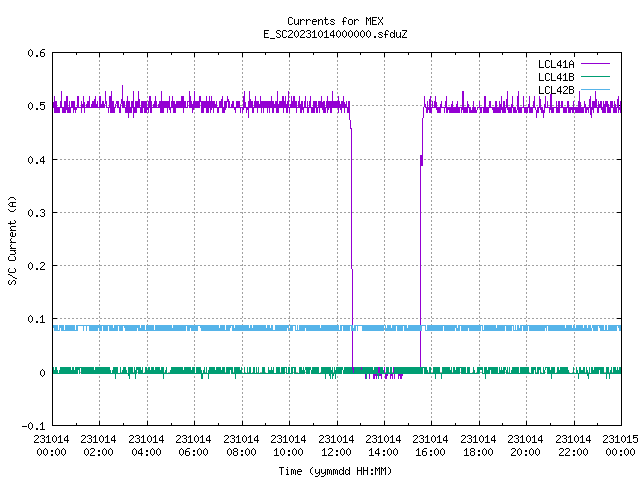The height and width of the screenshot is (480, 640).
Task: Click the x-axis tick label 231014 06:00
Action: point(193,446)
